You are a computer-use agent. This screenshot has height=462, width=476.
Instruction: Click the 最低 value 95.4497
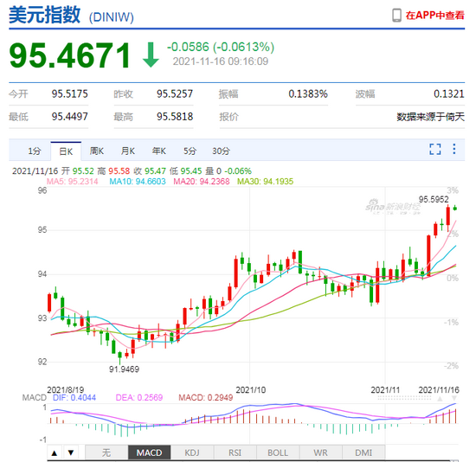(69, 117)
